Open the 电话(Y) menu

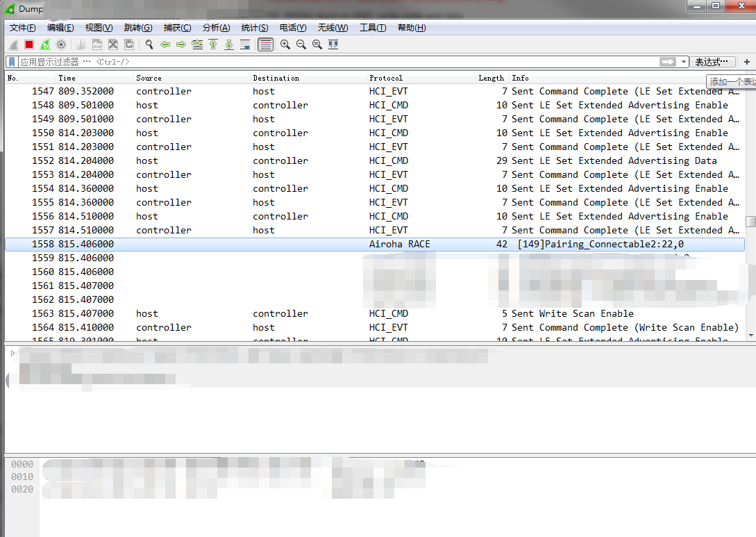click(x=293, y=28)
